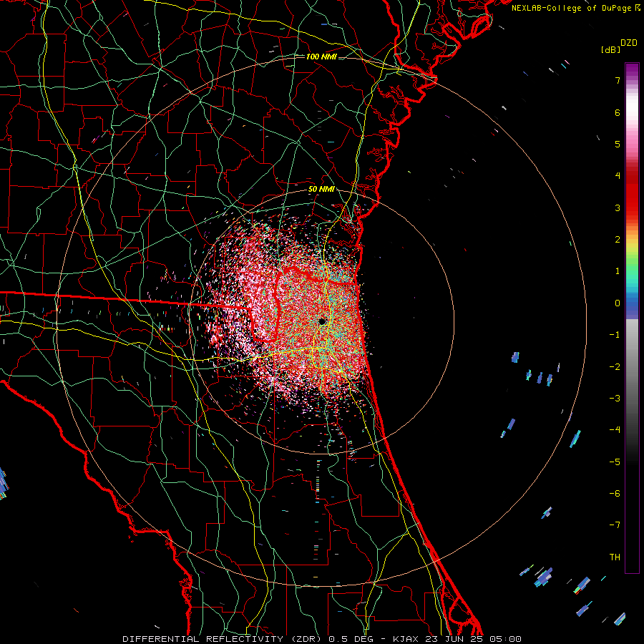The image size is (644, 644).
Task: Click the Differential Reflectivity title caption
Action: click(322, 639)
